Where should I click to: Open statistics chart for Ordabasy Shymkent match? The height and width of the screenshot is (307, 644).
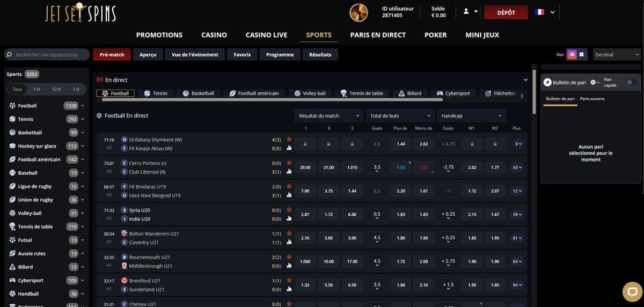(x=289, y=148)
